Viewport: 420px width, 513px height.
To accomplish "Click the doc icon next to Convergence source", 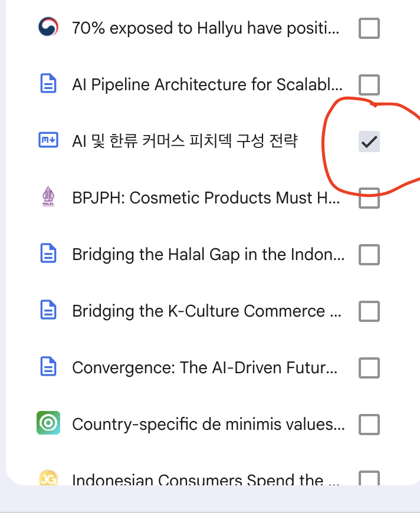I will 48,367.
